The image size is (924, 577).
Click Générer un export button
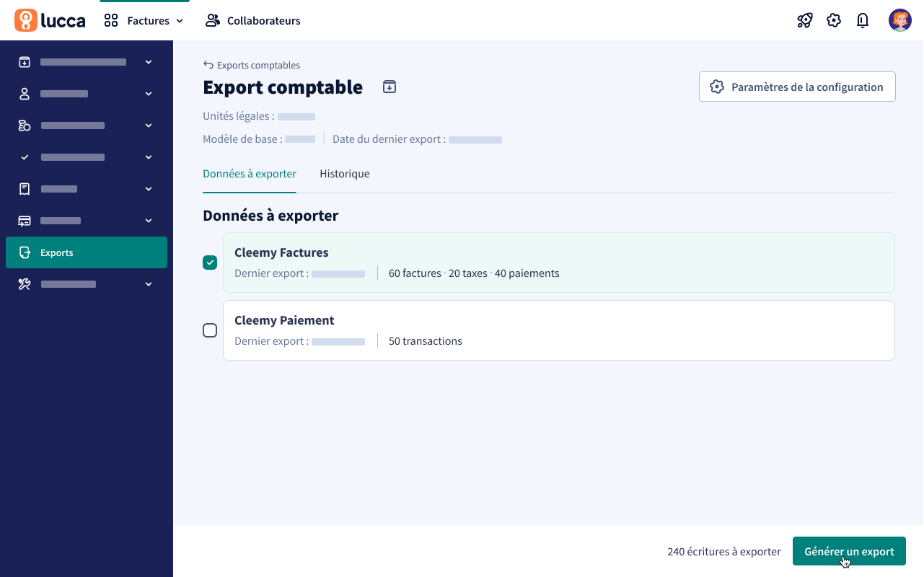(849, 551)
